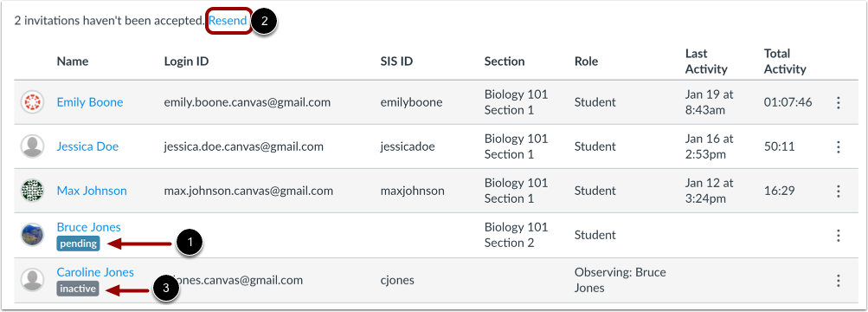Viewport: 868px width, 312px height.
Task: Click Jessica Doe's default avatar
Action: pyautogui.click(x=32, y=146)
